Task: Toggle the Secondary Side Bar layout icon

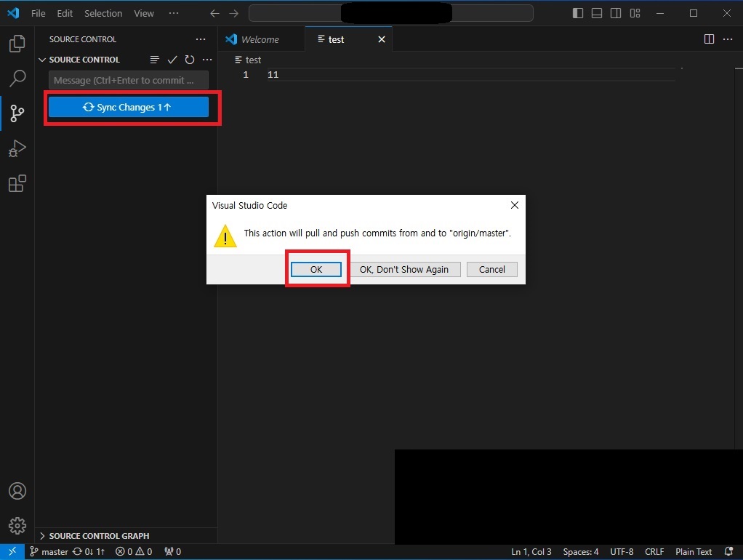Action: pyautogui.click(x=616, y=13)
